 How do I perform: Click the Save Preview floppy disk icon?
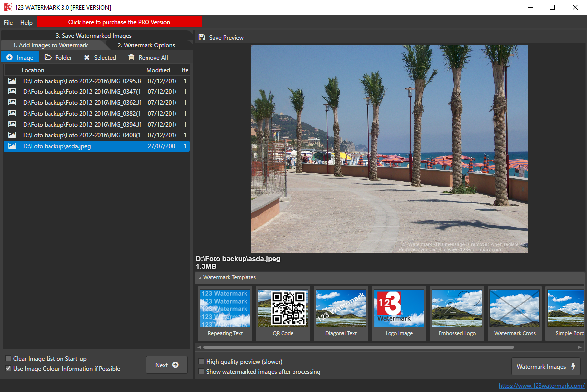tap(202, 38)
